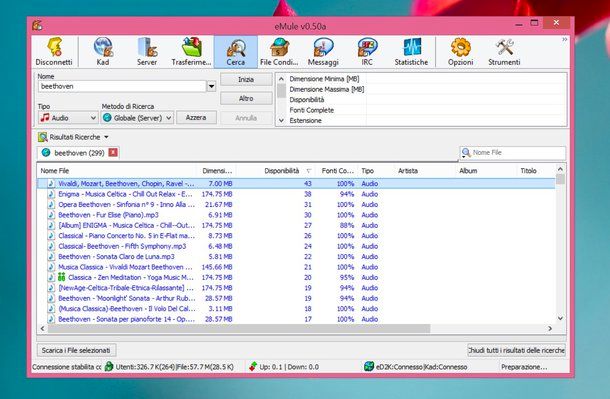Open the Risultati Ricerche dropdown arrow
This screenshot has height=399, width=610.
[x=106, y=137]
